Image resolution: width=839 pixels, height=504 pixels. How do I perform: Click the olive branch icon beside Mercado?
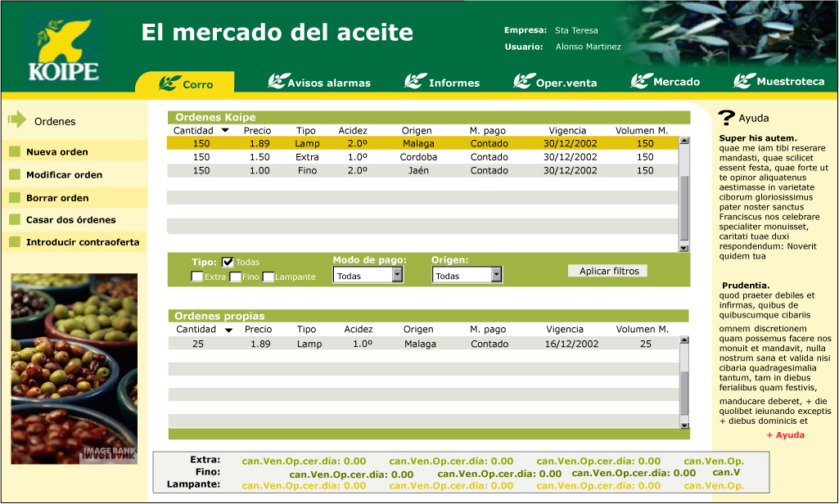point(641,81)
